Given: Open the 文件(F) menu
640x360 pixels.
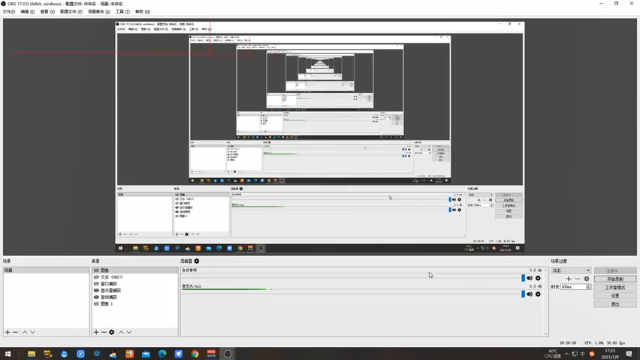Looking at the screenshot, I should 9,12.
